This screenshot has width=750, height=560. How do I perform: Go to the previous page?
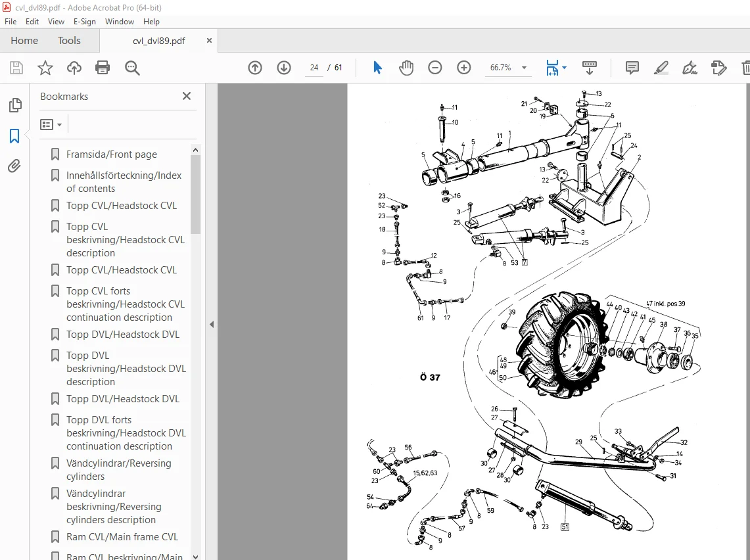click(x=255, y=68)
